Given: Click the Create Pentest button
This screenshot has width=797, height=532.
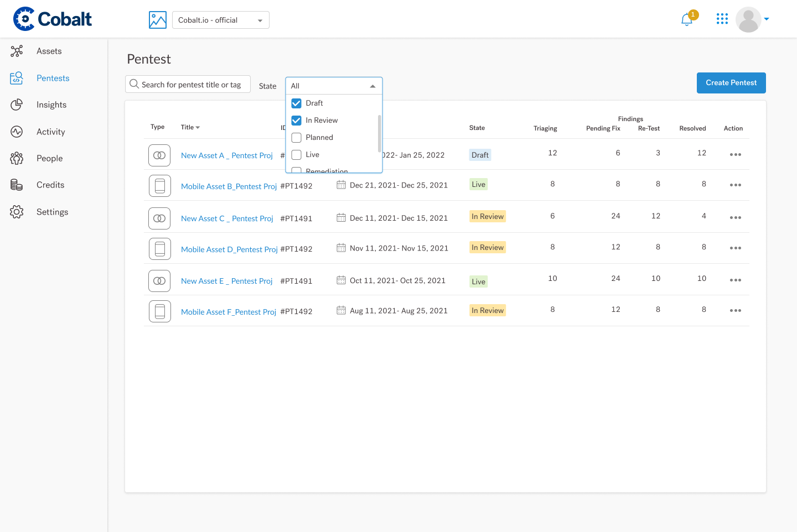Looking at the screenshot, I should point(731,83).
